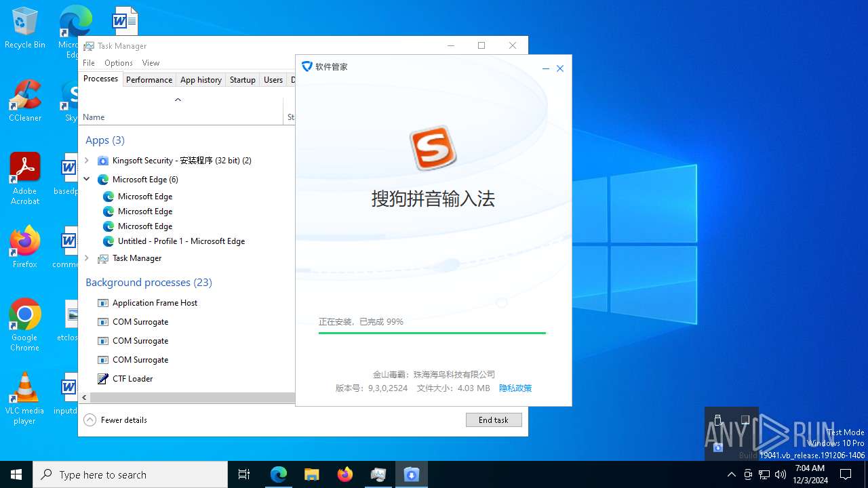Switch to the Users tab
This screenshot has width=868, height=488.
273,80
